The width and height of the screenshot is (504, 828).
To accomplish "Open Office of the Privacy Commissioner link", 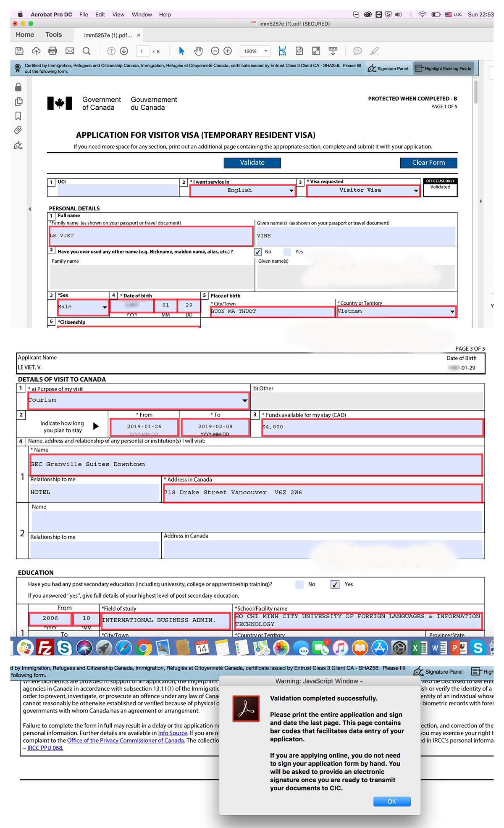I will tap(126, 741).
